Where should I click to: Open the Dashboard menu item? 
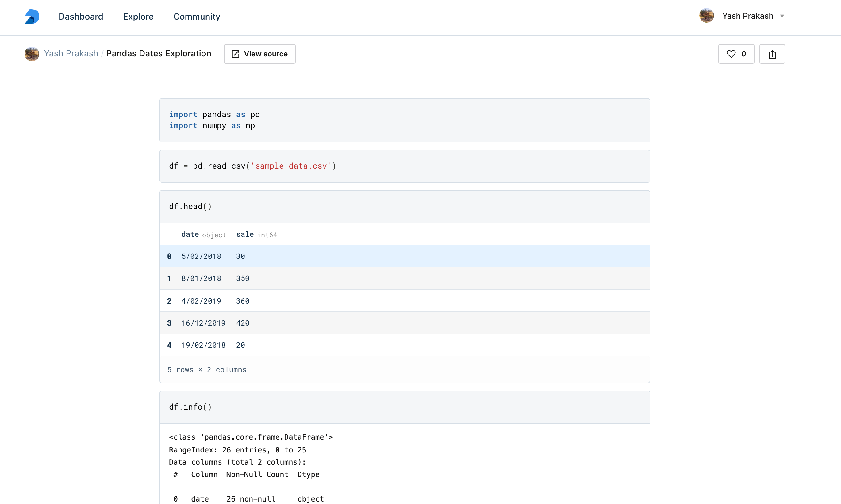pyautogui.click(x=81, y=17)
